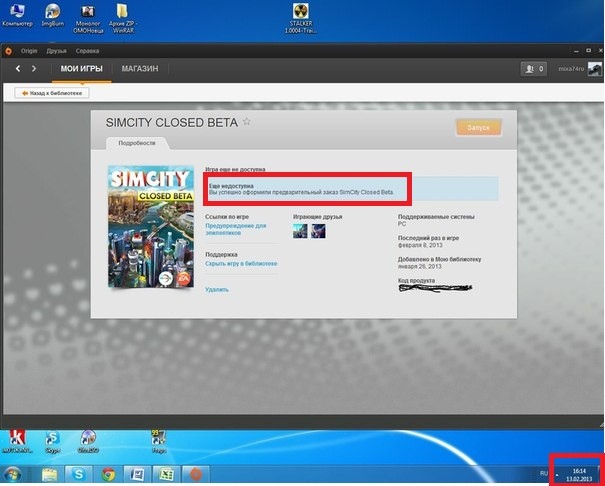Viewport: 605px width, 486px height.
Task: Open the friends list counter button
Action: [534, 69]
